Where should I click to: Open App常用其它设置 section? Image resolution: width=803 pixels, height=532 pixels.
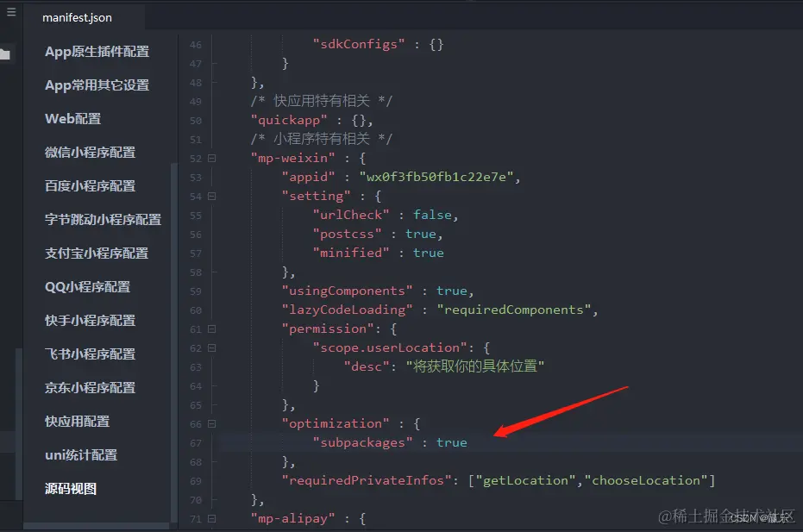point(97,85)
